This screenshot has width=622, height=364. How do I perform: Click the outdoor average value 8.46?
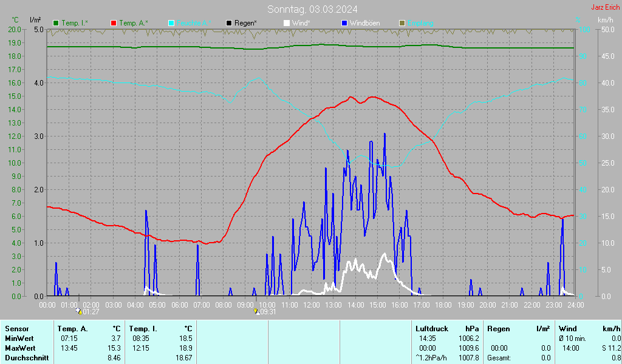click(114, 358)
